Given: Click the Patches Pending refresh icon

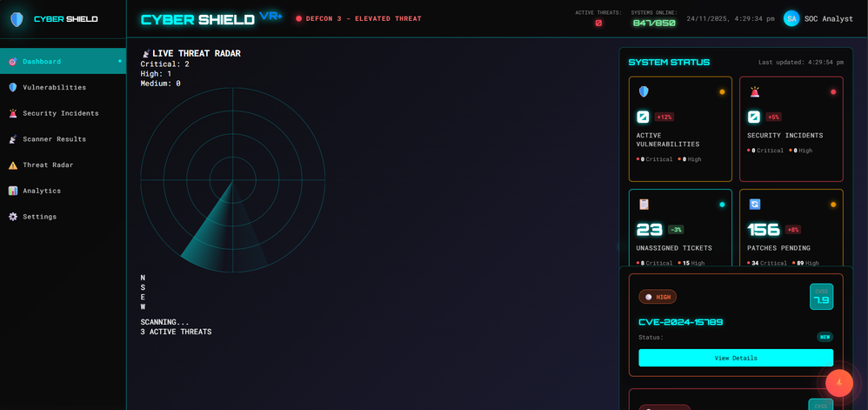Looking at the screenshot, I should point(755,205).
